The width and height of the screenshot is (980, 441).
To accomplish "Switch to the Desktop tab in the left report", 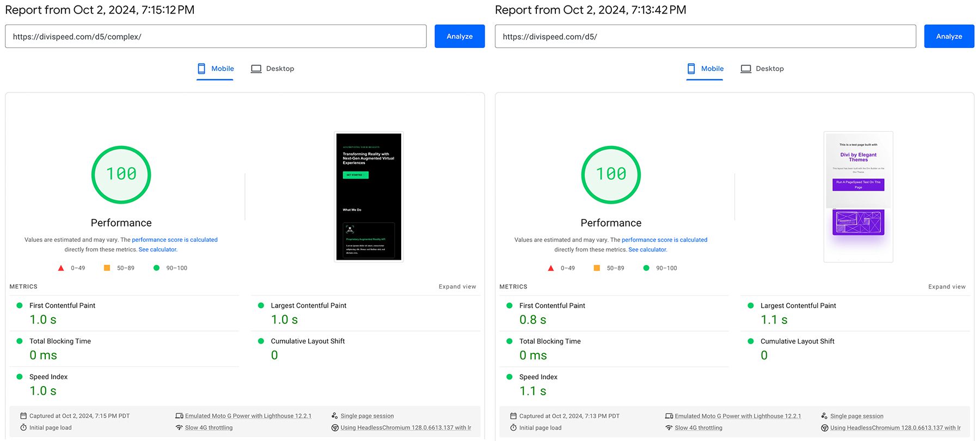I will [x=272, y=69].
